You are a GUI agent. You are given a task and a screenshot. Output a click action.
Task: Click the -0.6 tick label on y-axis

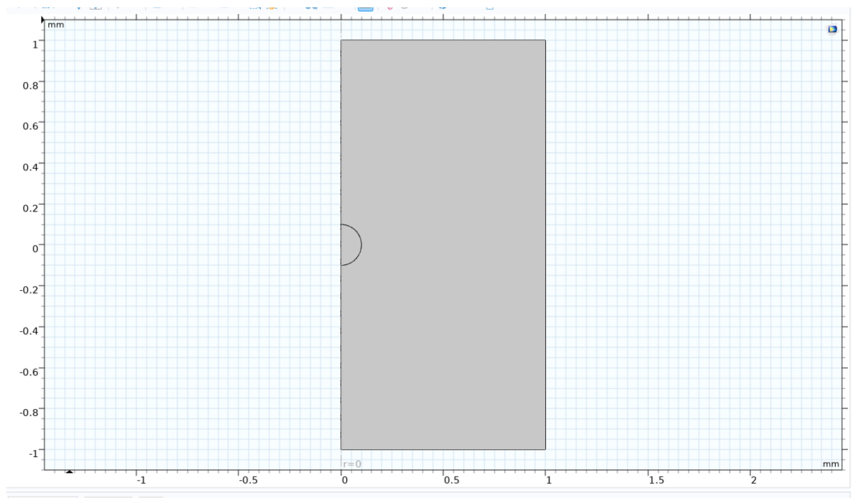(29, 372)
